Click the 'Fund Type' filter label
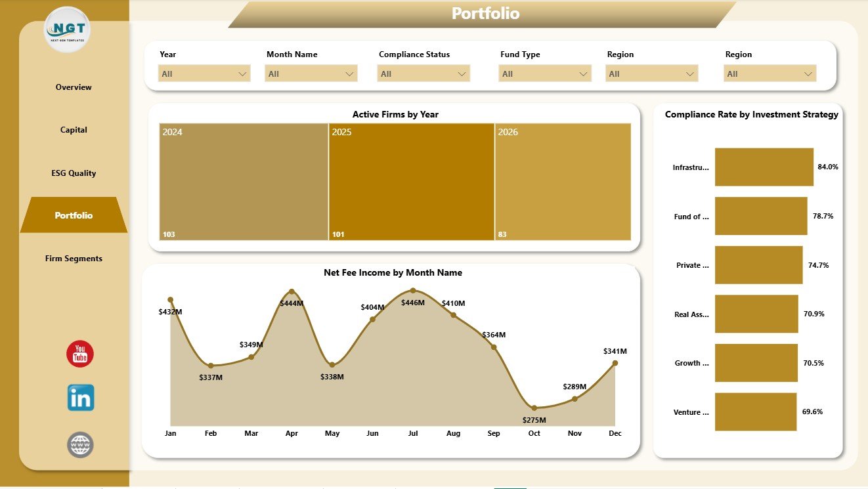The height and width of the screenshot is (489, 868). coord(520,54)
